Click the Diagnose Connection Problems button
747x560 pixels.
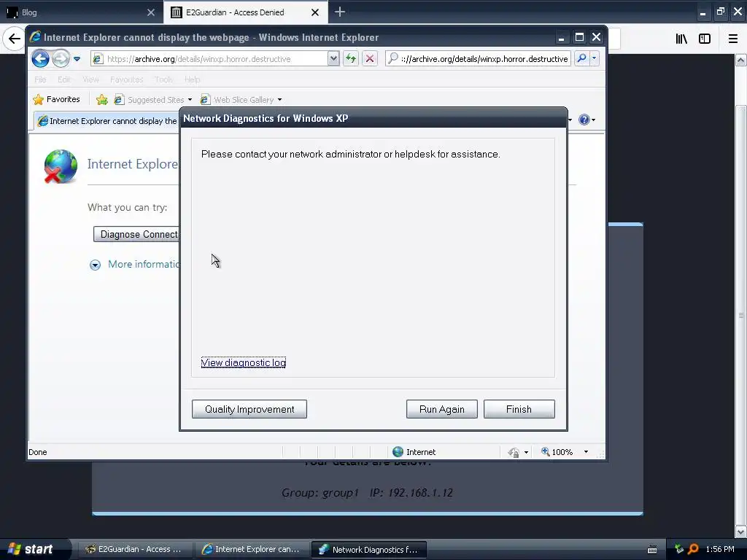[x=136, y=234]
